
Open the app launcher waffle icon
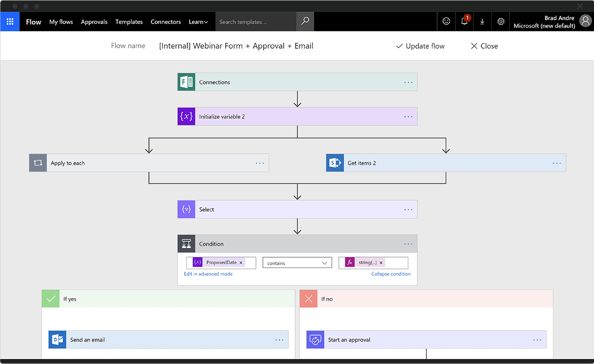click(x=10, y=22)
